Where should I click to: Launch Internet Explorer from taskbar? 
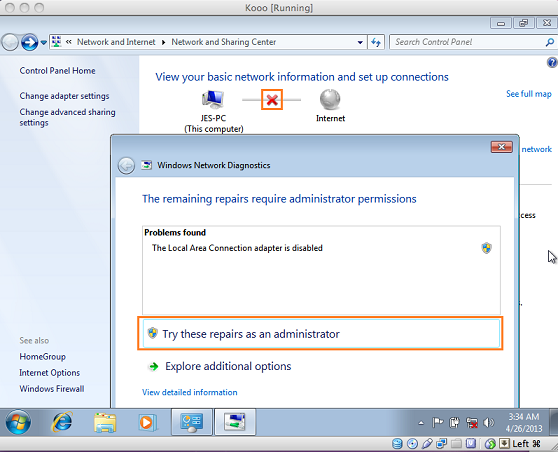pos(62,422)
